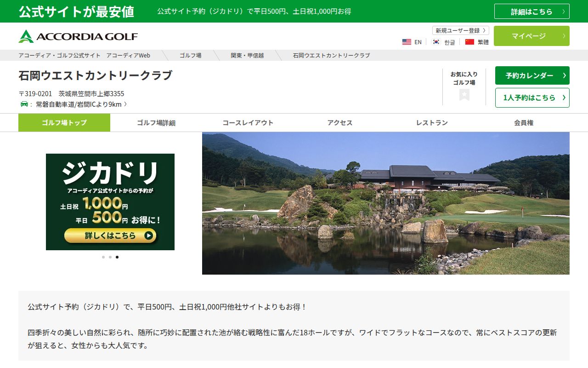Select the third active carousel dot
This screenshot has height=368, width=588.
coord(117,257)
